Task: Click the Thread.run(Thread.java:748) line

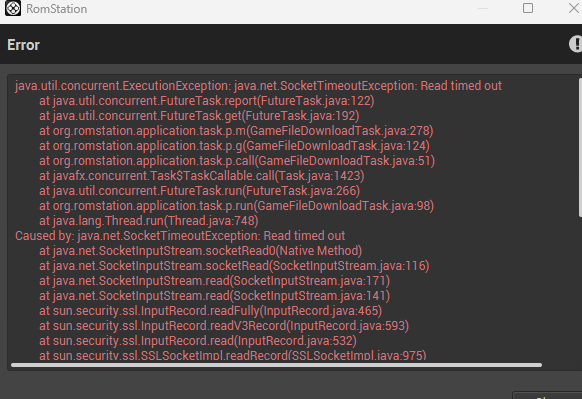Action: (149, 220)
